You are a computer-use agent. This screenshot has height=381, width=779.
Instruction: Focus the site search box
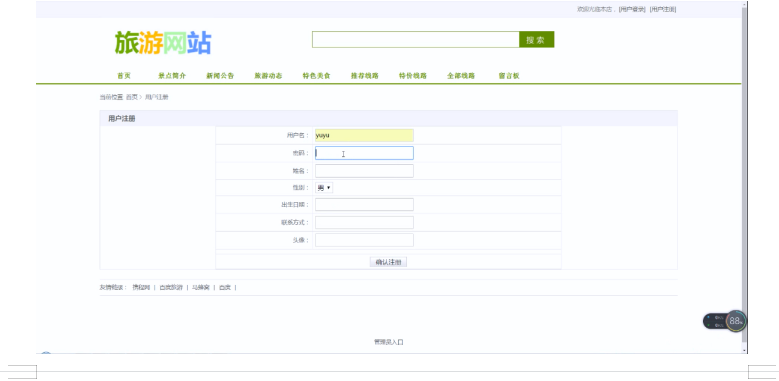415,40
